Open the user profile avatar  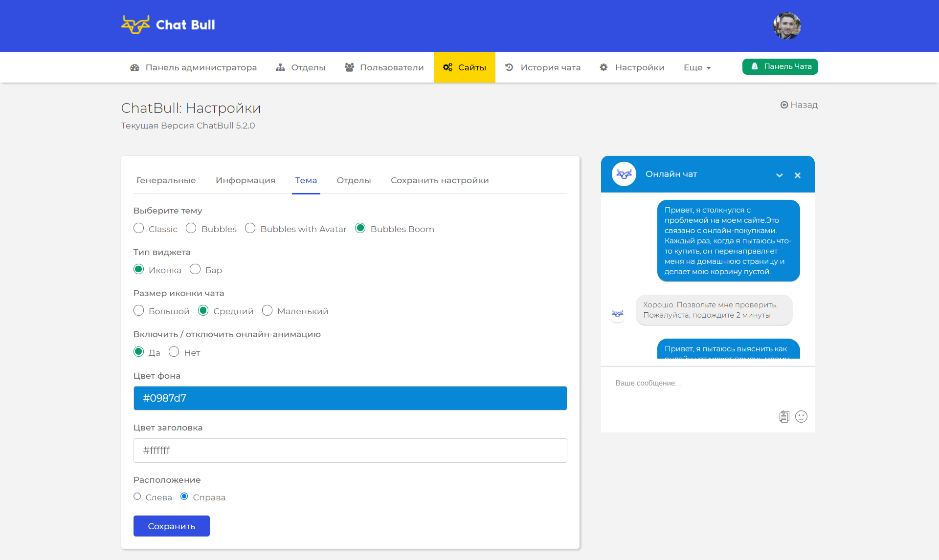pos(787,26)
